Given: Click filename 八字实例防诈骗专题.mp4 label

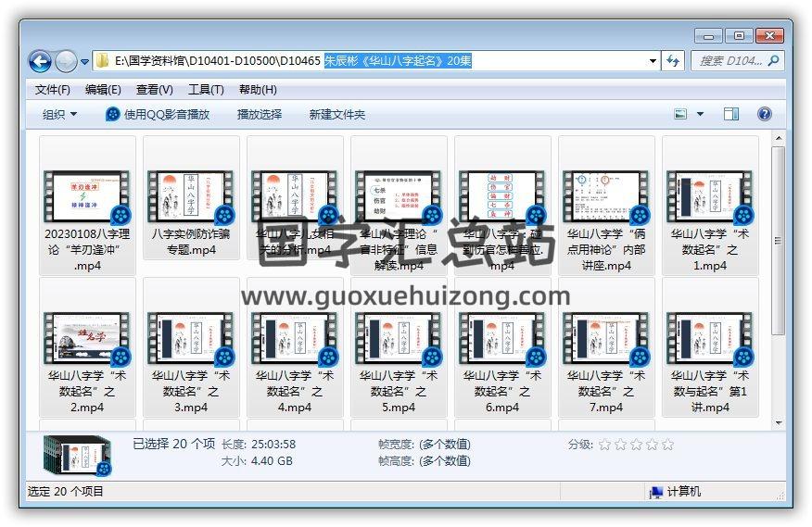Looking at the screenshot, I should pyautogui.click(x=191, y=242).
